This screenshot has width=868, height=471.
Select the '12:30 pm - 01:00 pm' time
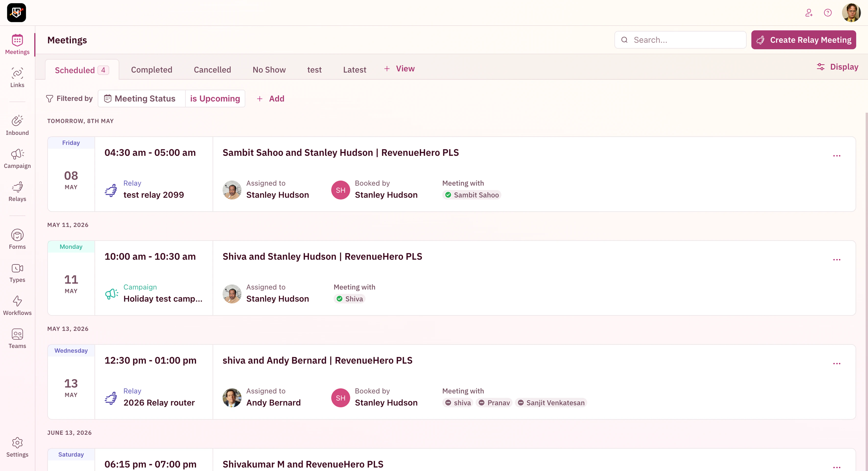(x=150, y=361)
